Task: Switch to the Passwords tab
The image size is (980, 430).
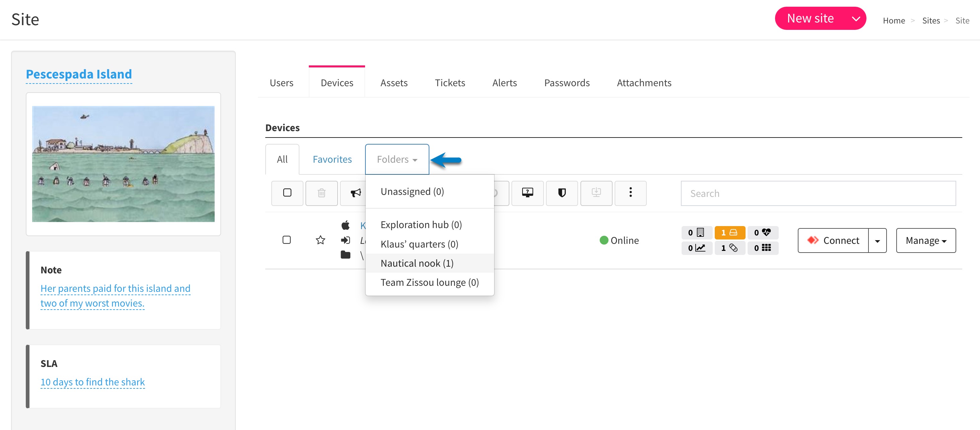Action: tap(567, 83)
